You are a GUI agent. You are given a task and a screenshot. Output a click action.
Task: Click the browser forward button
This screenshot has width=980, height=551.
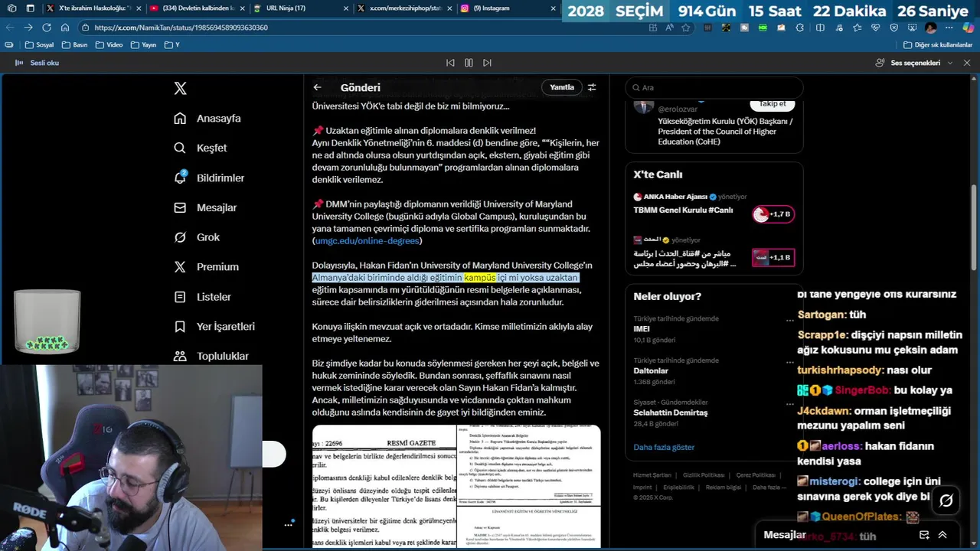(x=28, y=28)
